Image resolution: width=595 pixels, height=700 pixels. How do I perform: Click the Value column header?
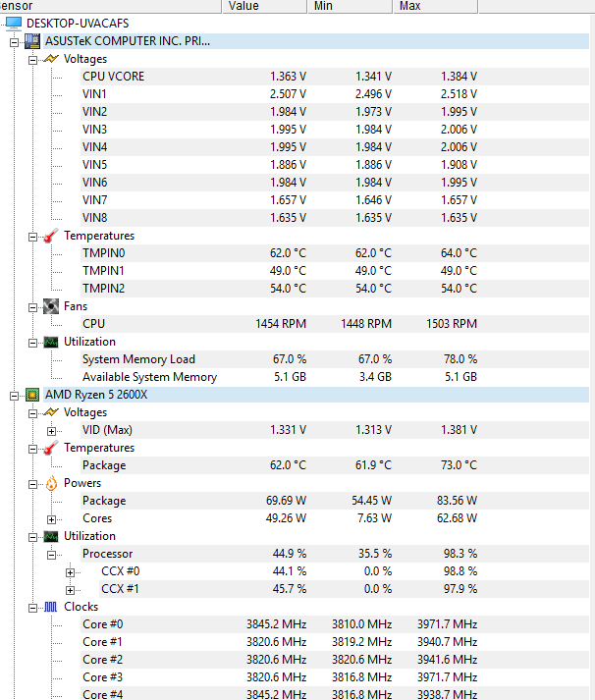[265, 6]
